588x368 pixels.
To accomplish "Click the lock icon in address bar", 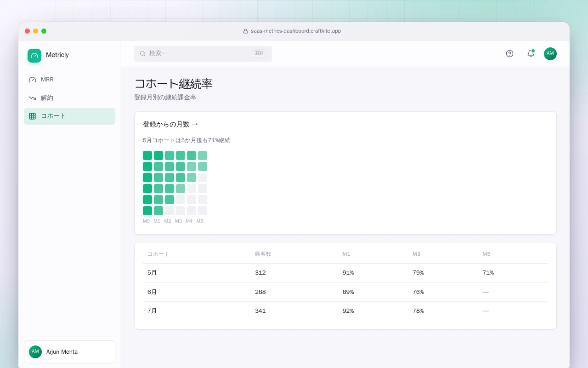I will point(245,31).
